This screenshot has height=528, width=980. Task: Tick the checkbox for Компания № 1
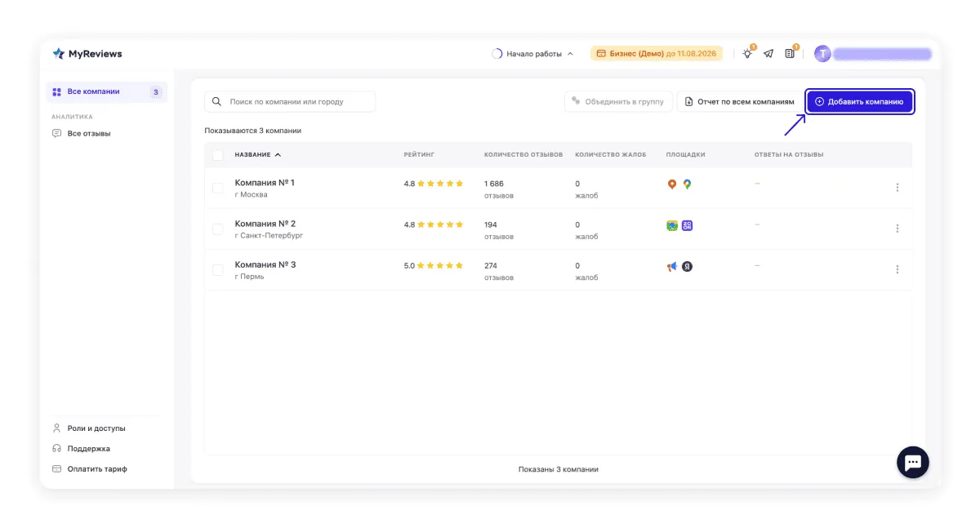pos(217,188)
